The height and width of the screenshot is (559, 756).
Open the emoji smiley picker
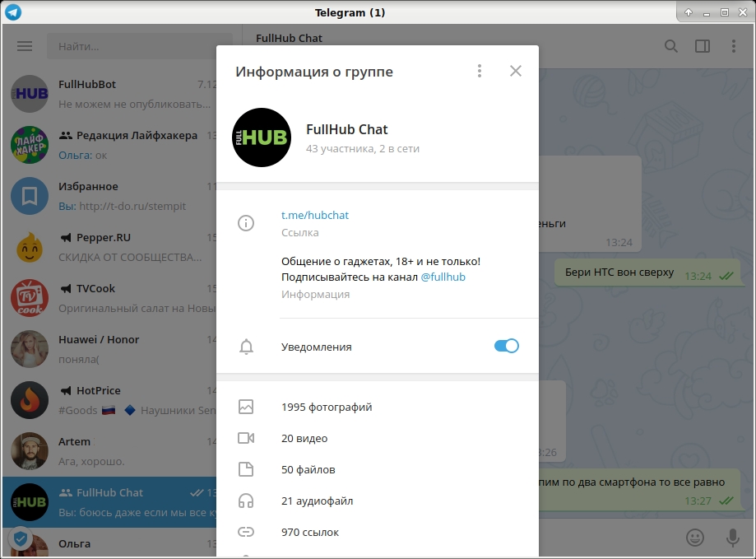pyautogui.click(x=695, y=538)
